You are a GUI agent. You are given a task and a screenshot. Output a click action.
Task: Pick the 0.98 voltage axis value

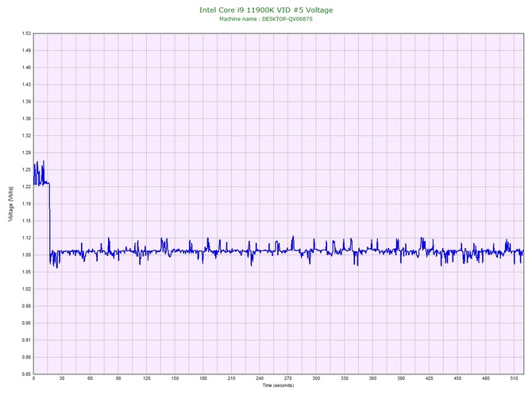point(26,306)
